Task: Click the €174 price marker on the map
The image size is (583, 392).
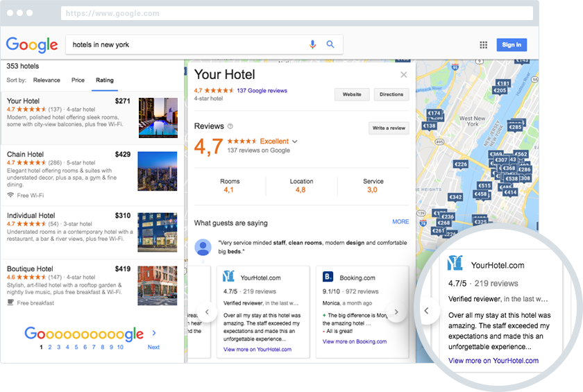Action: point(434,113)
